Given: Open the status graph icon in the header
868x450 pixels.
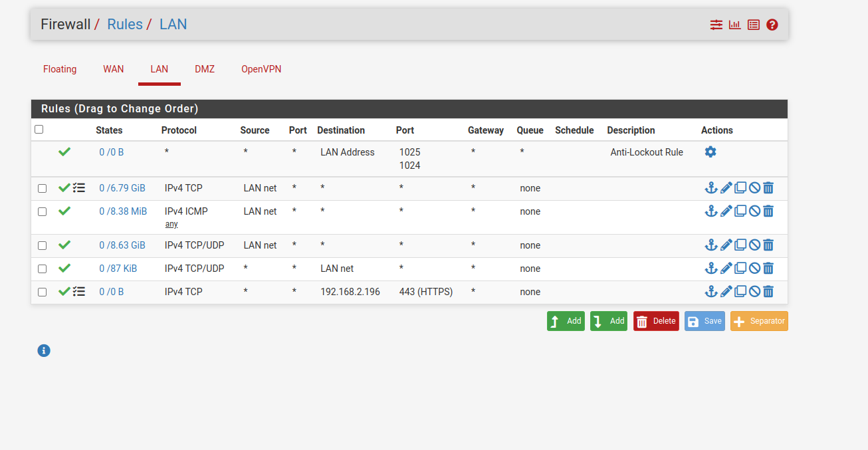Looking at the screenshot, I should click(734, 25).
